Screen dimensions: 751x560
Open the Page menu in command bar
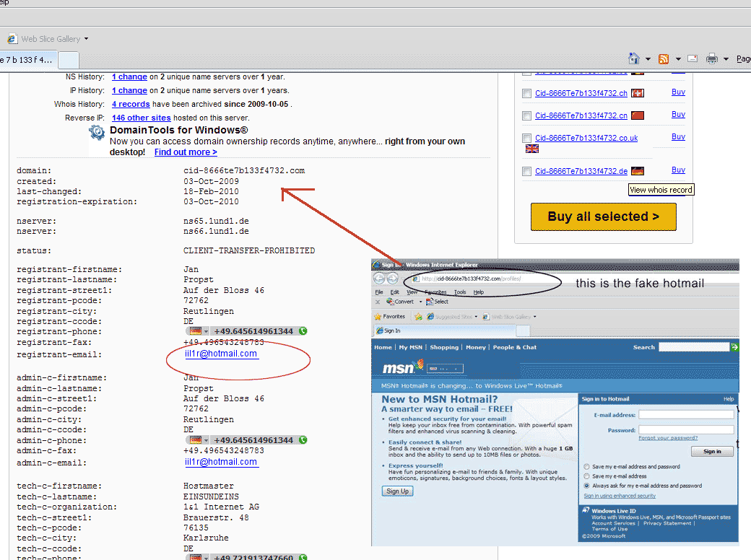tap(743, 59)
